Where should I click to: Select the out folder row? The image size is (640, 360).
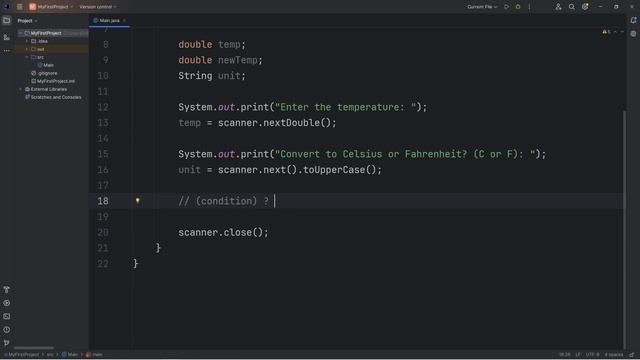coord(52,49)
